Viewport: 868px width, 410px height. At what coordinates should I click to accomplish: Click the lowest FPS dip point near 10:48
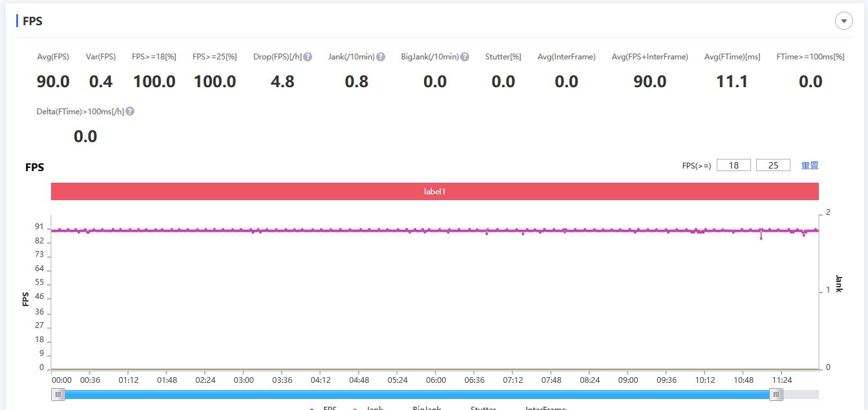(761, 238)
